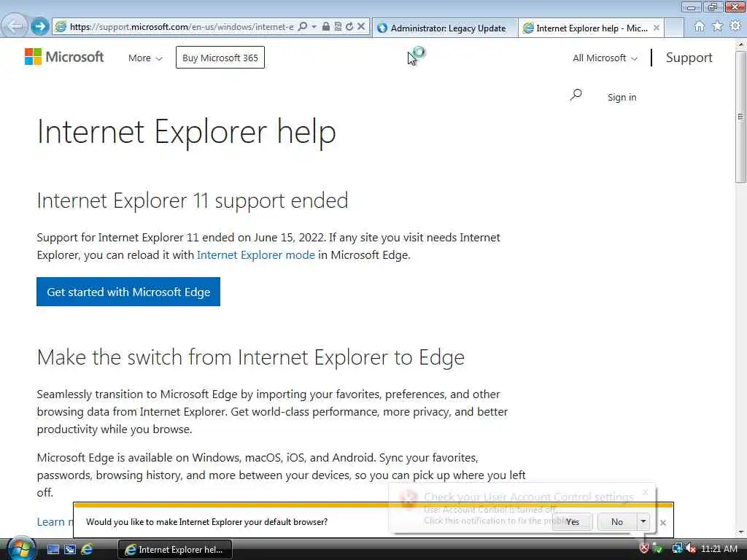Image resolution: width=747 pixels, height=560 pixels.
Task: Click the Home icon in the toolbar
Action: coord(700,27)
